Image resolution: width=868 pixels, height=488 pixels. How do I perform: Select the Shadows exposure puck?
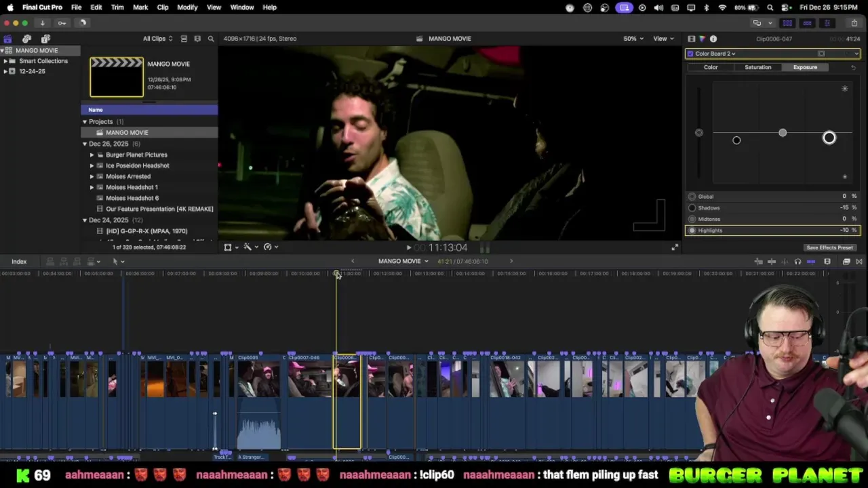point(736,140)
